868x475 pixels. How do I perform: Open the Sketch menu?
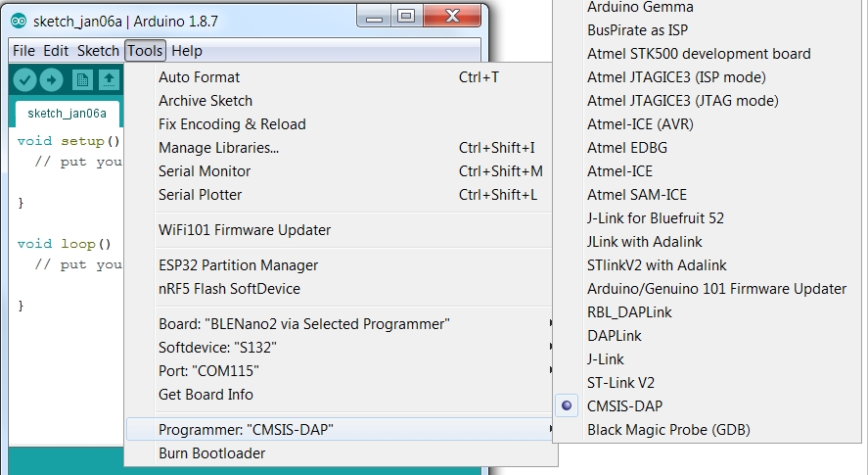pos(98,51)
